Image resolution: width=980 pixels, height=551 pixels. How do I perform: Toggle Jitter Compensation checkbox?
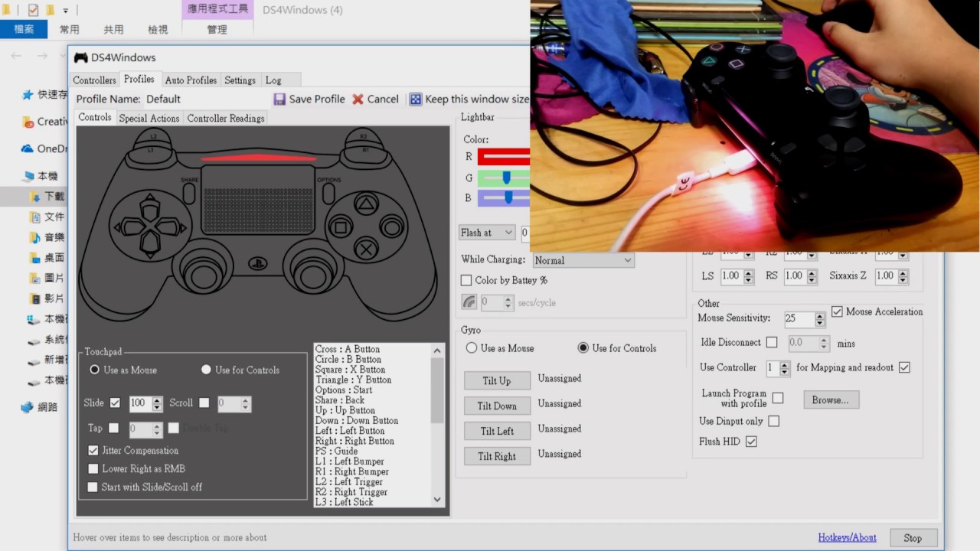click(93, 451)
